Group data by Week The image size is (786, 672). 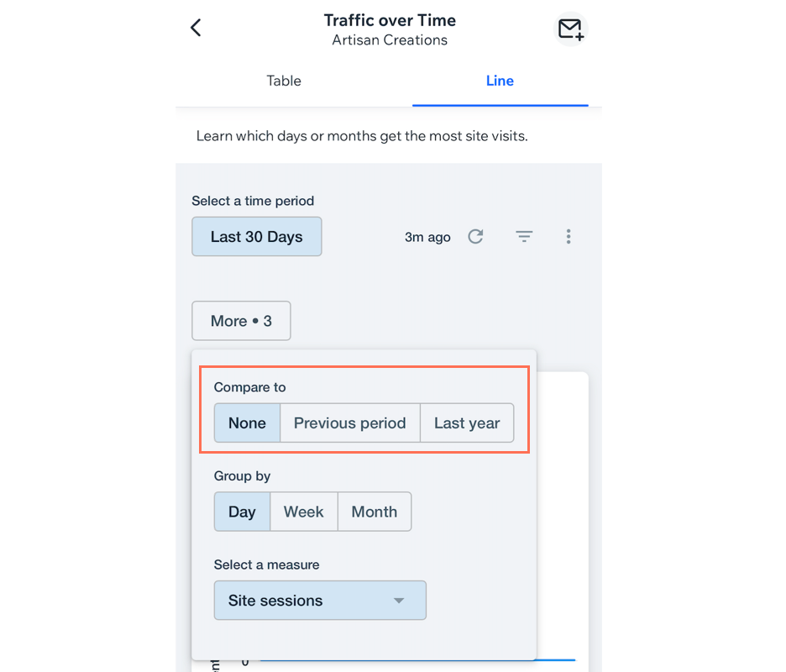point(303,512)
